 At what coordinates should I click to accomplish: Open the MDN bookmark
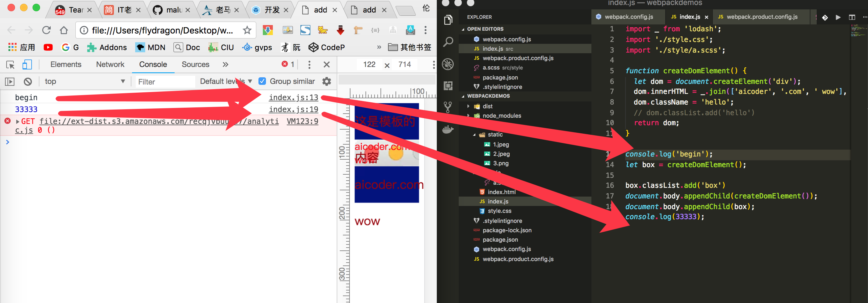(x=150, y=48)
